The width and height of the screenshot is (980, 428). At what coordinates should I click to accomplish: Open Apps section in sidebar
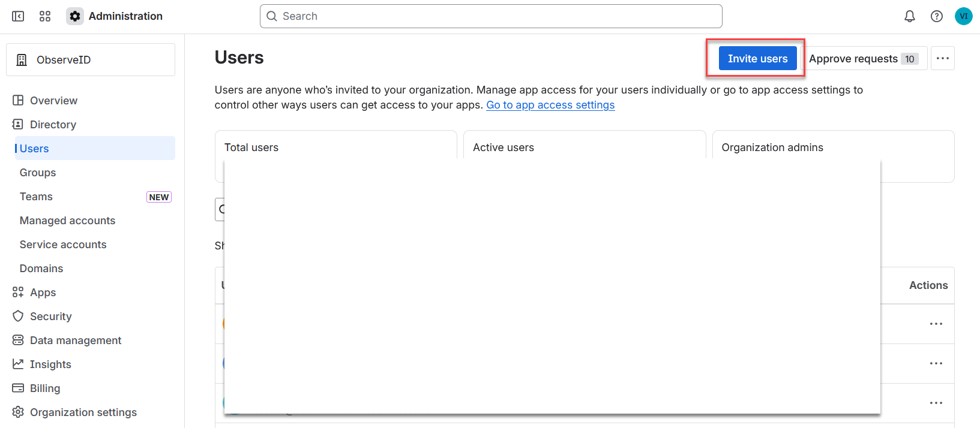click(x=43, y=292)
